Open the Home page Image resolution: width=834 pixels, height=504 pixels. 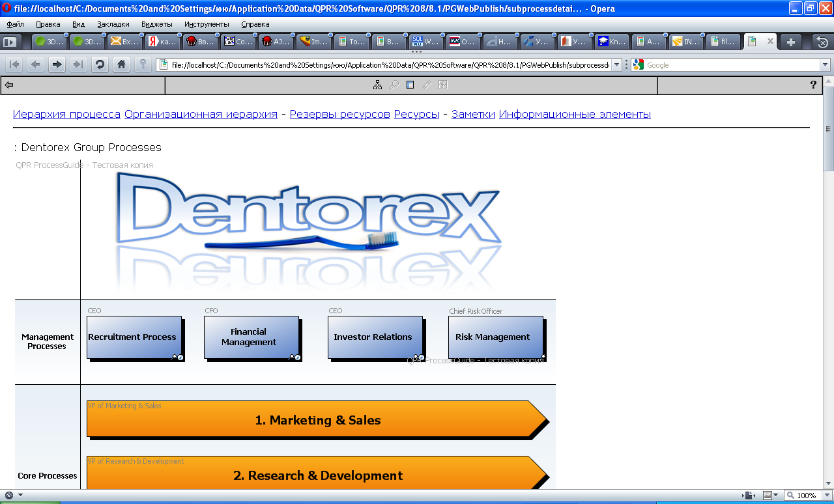tap(121, 64)
